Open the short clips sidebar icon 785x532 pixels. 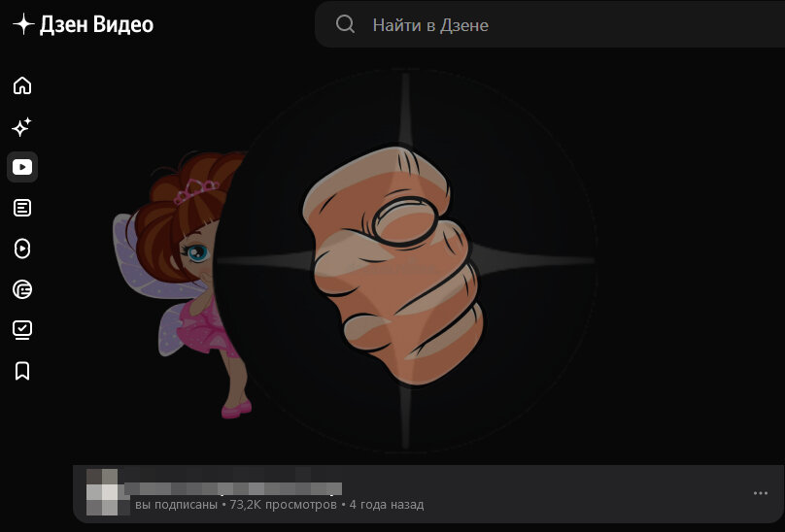(22, 249)
